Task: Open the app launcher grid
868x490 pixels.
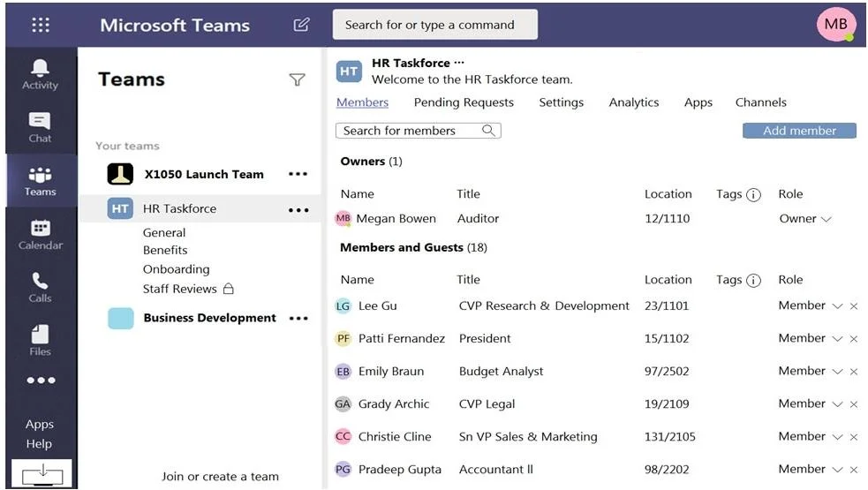Action: (41, 25)
